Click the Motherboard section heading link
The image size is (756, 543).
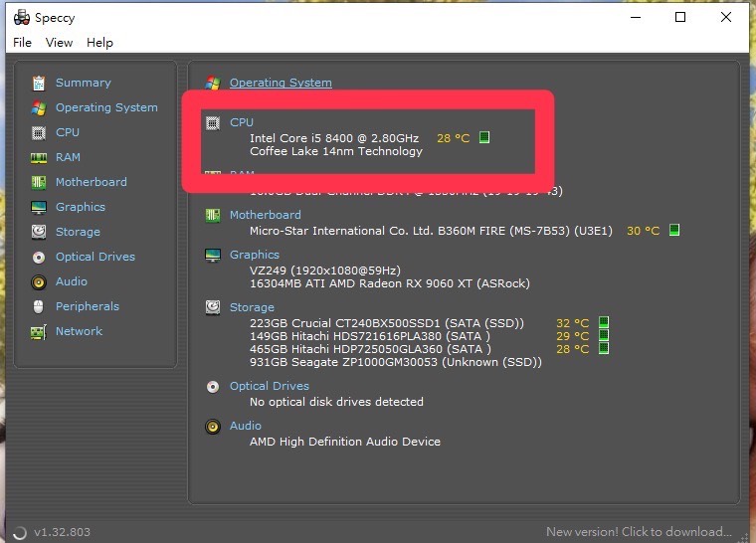[x=265, y=215]
